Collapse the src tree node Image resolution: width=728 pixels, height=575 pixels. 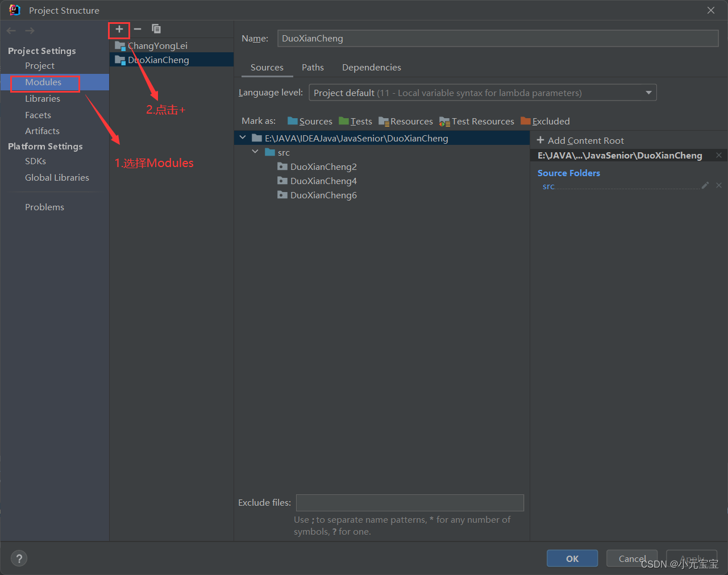(255, 152)
